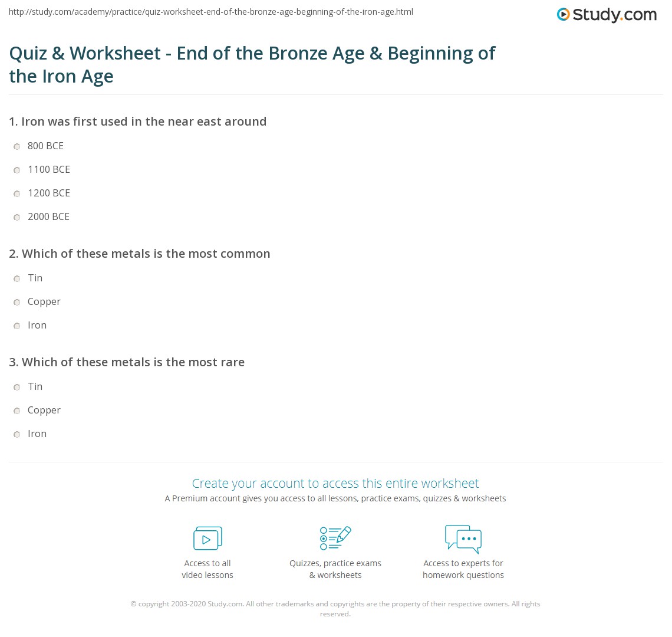The height and width of the screenshot is (637, 672).
Task: Select the Copper option under most common metal
Action: [17, 302]
